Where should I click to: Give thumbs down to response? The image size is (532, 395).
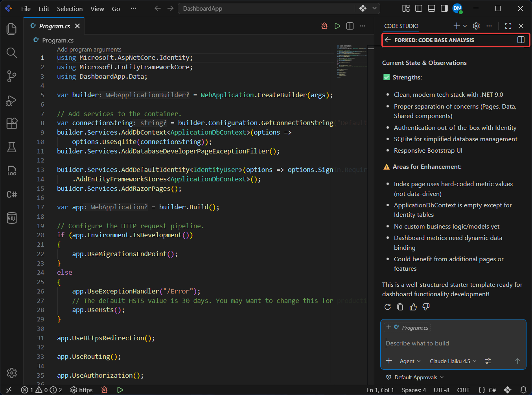(x=426, y=307)
